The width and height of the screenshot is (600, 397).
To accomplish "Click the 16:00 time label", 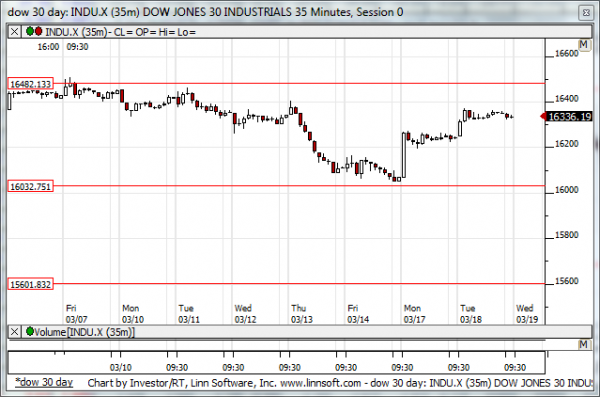I will coord(48,47).
